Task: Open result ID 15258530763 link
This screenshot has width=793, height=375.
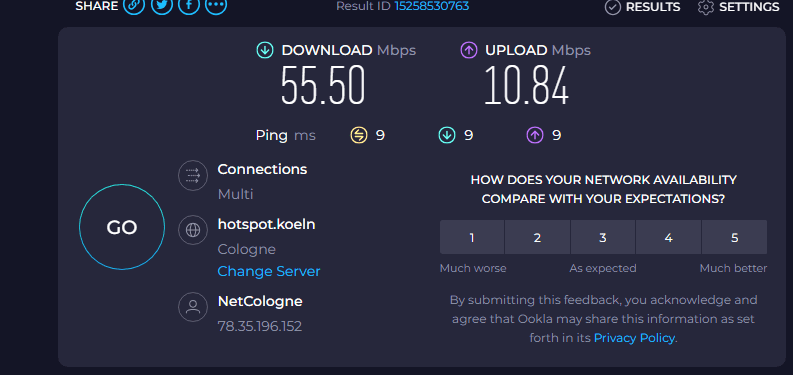Action: coord(431,6)
